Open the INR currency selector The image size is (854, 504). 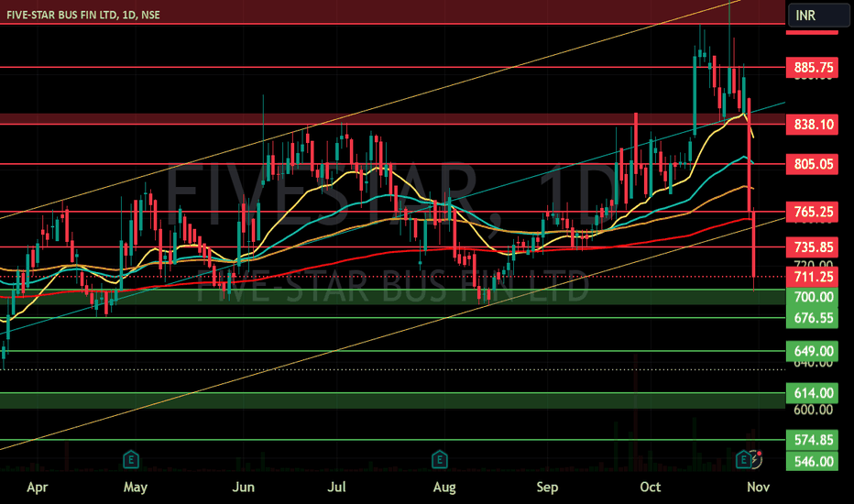point(818,16)
